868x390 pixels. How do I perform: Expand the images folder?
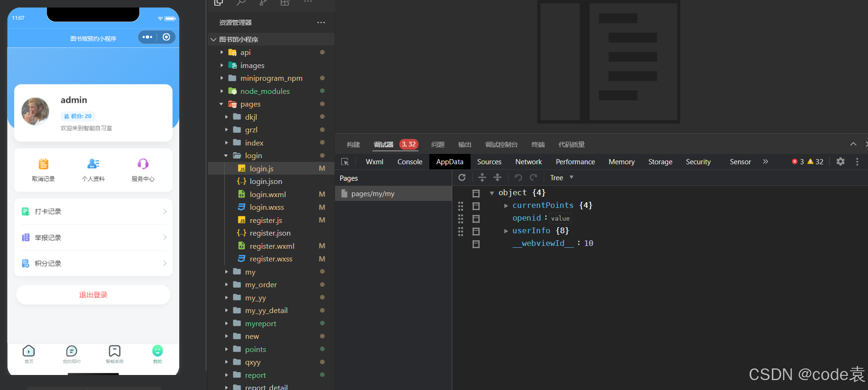[222, 65]
